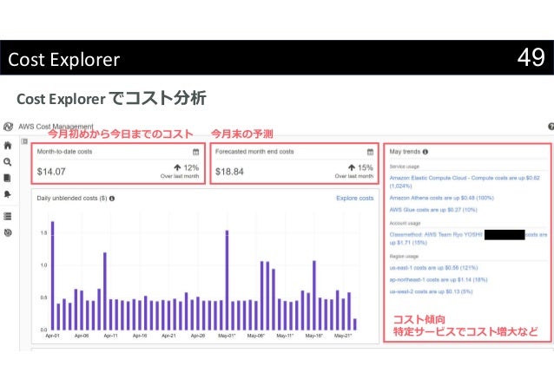This screenshot has width=554, height=392.
Task: Open the circular preferences icon at sidebar bottom
Action: click(8, 232)
